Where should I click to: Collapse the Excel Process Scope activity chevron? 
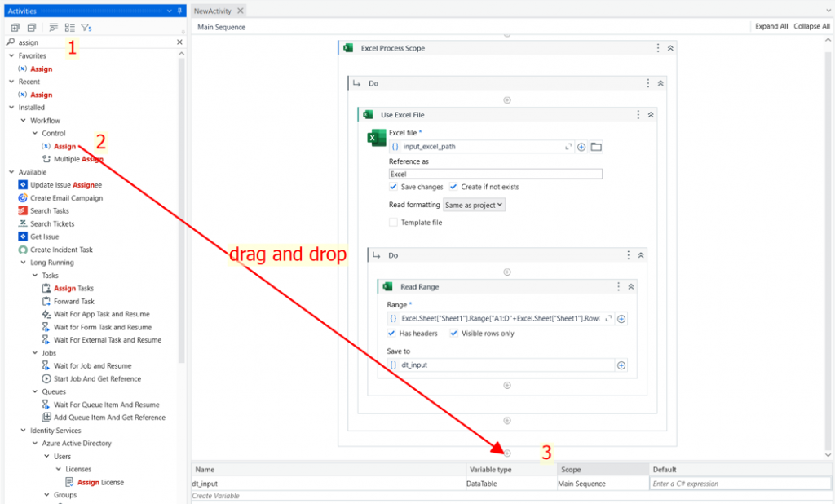[670, 48]
